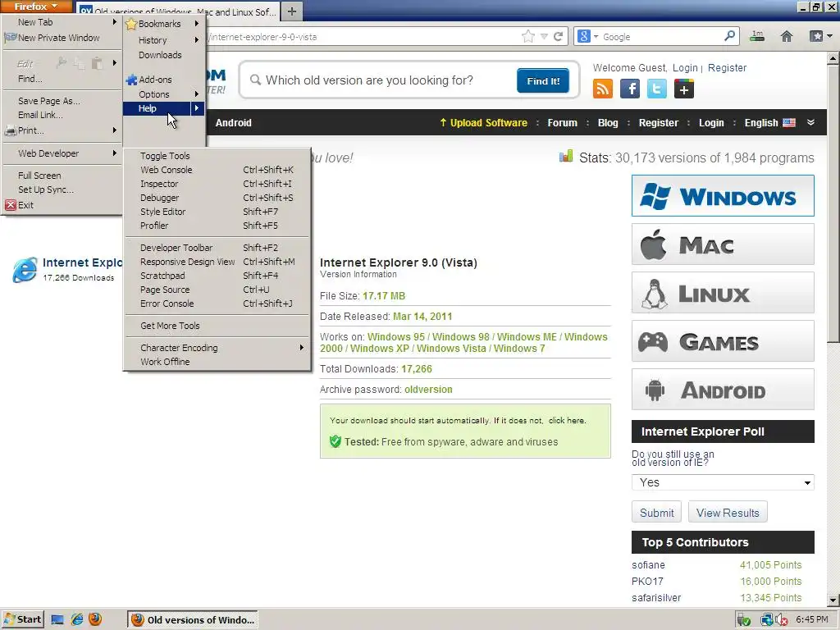Open the Android category banner
The height and width of the screenshot is (630, 840).
pyautogui.click(x=723, y=390)
